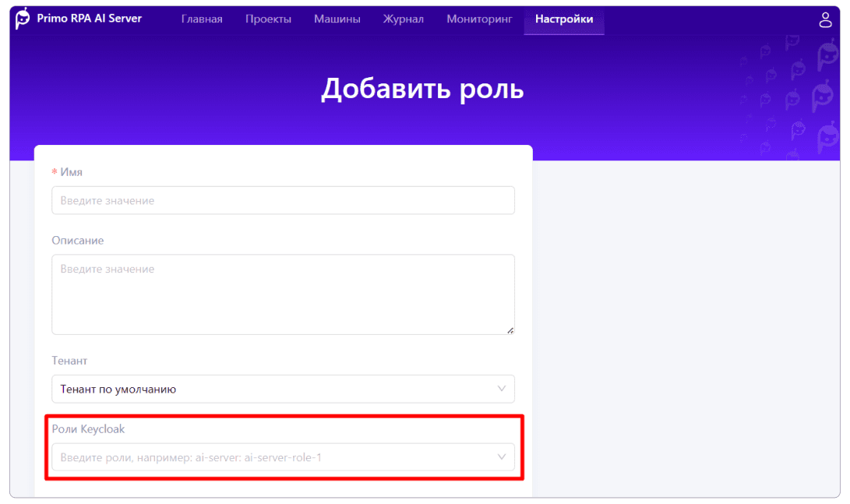Navigate to the Мониторинг tab
850x504 pixels.
[479, 19]
